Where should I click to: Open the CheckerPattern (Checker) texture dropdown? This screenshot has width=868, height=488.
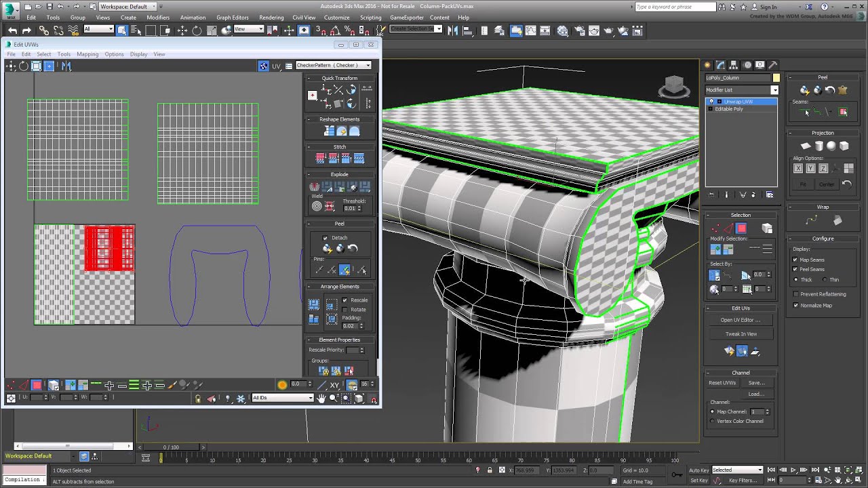point(334,66)
